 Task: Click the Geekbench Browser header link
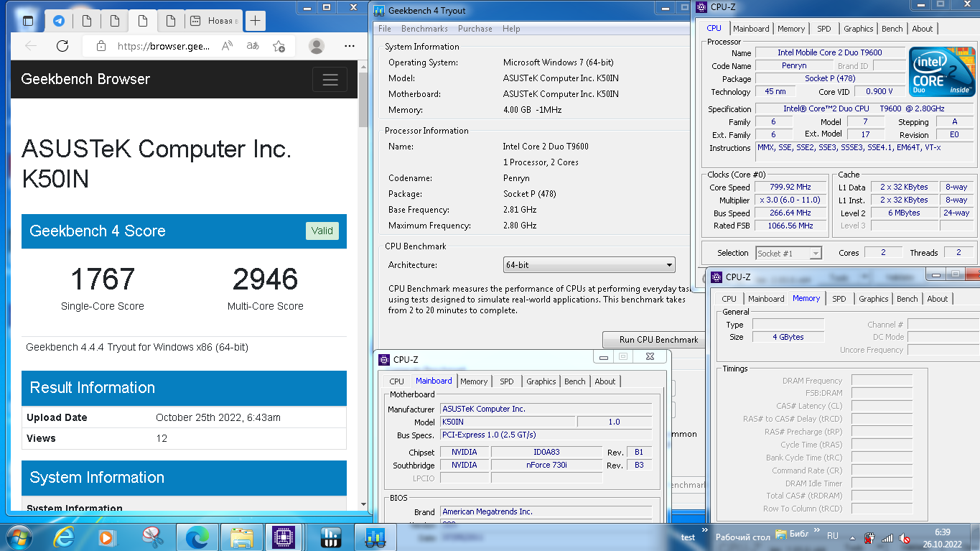coord(85,79)
